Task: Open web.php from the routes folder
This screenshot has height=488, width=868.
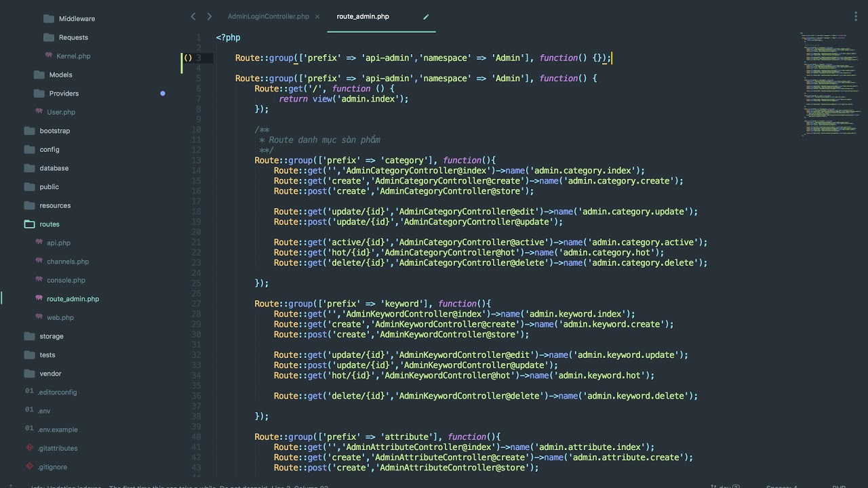Action: point(60,317)
